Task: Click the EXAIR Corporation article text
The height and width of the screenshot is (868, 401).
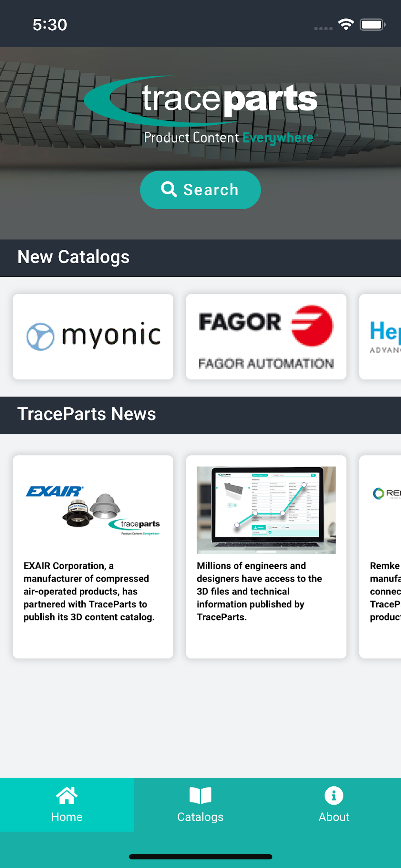Action: point(89,591)
